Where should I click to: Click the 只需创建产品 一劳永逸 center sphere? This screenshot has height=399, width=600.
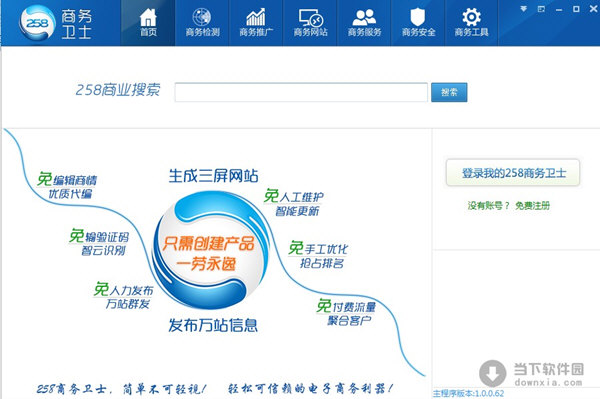[x=210, y=251]
